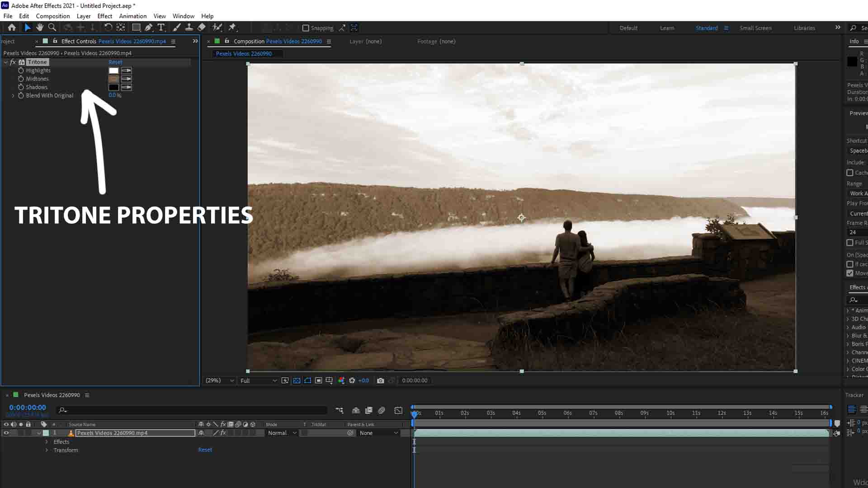The width and height of the screenshot is (868, 488).
Task: Select the Roto Brush tool
Action: pyautogui.click(x=217, y=28)
